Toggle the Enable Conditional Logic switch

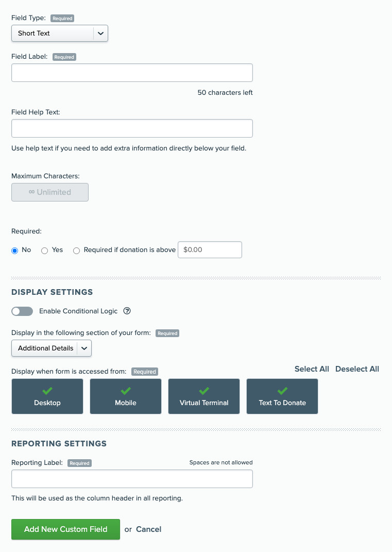point(22,311)
